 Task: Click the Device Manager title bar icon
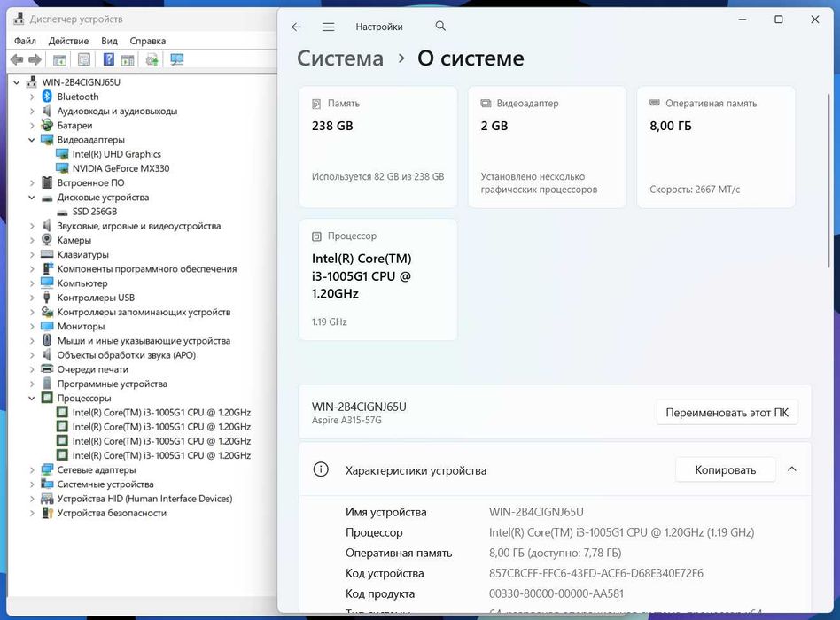pyautogui.click(x=19, y=19)
